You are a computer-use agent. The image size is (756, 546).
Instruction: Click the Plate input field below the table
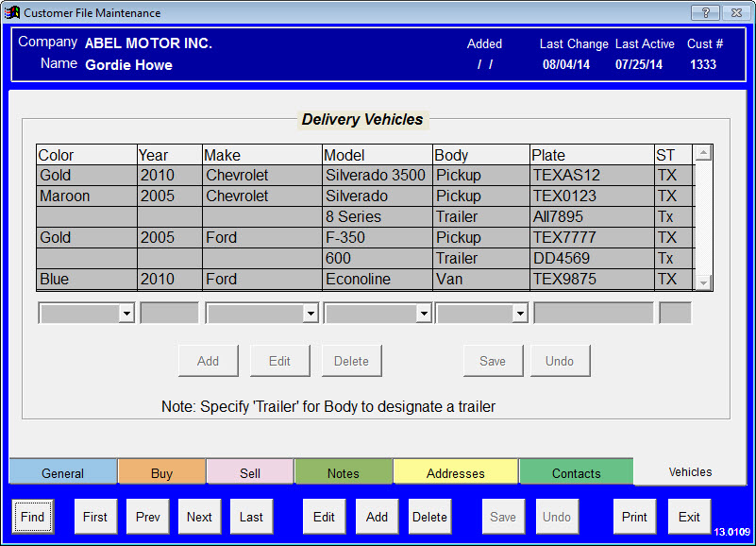coord(593,314)
